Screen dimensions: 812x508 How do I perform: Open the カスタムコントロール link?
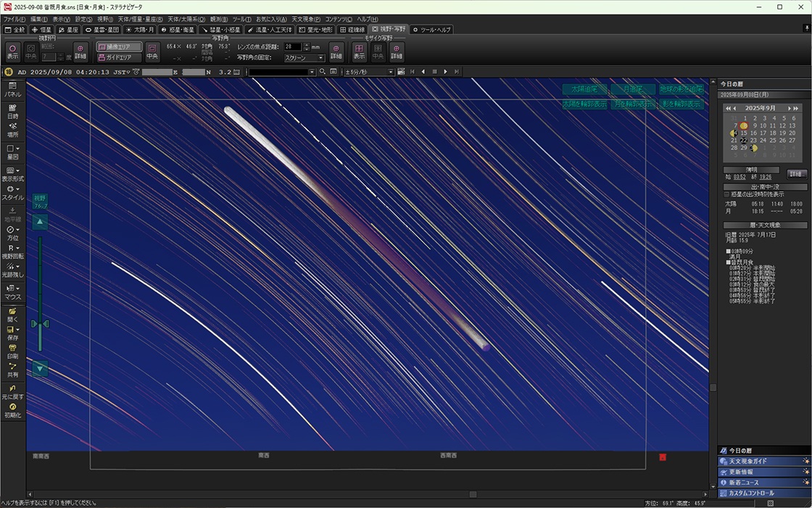(764, 493)
